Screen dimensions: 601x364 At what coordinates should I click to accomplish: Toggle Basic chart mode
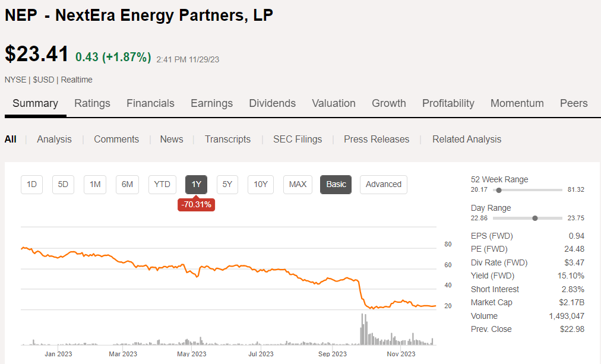[x=336, y=184]
